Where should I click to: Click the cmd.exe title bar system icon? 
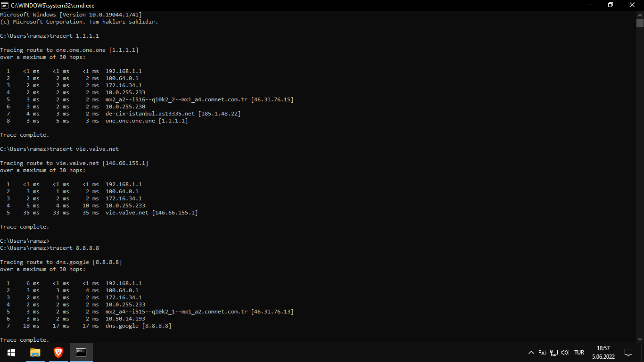click(x=4, y=5)
